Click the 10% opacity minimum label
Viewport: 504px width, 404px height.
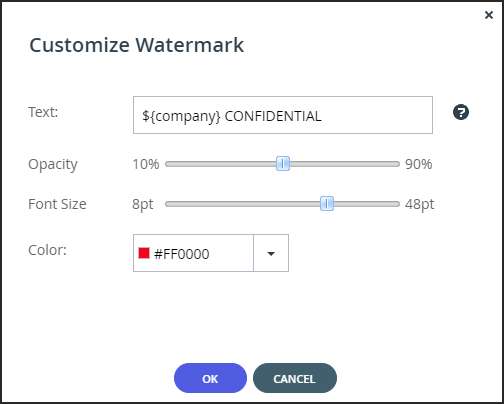146,164
